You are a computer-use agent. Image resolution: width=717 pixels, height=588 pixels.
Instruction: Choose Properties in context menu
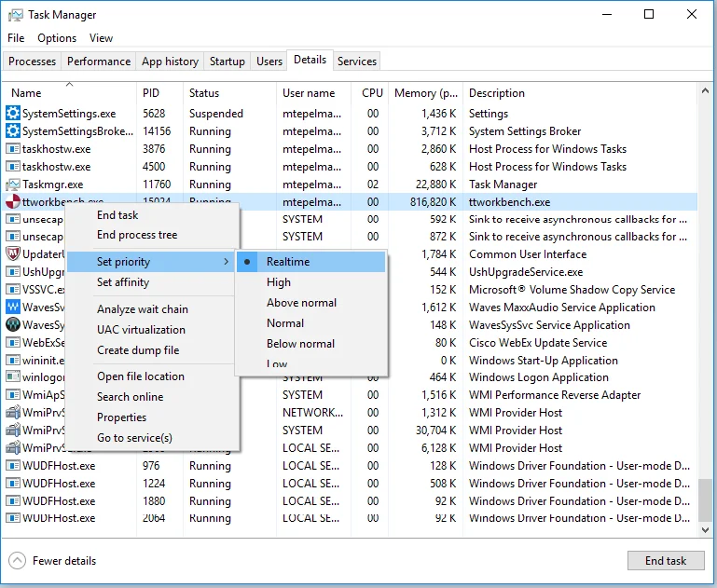pyautogui.click(x=152, y=417)
